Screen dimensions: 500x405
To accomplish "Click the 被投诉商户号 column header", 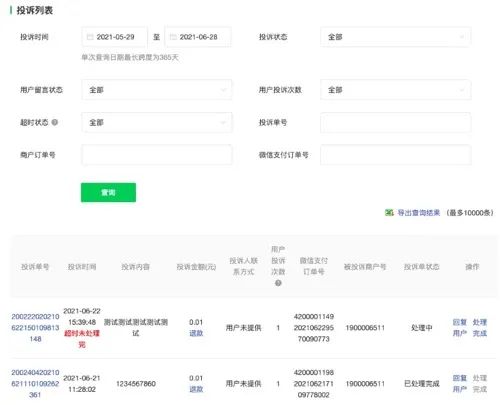I will (365, 267).
